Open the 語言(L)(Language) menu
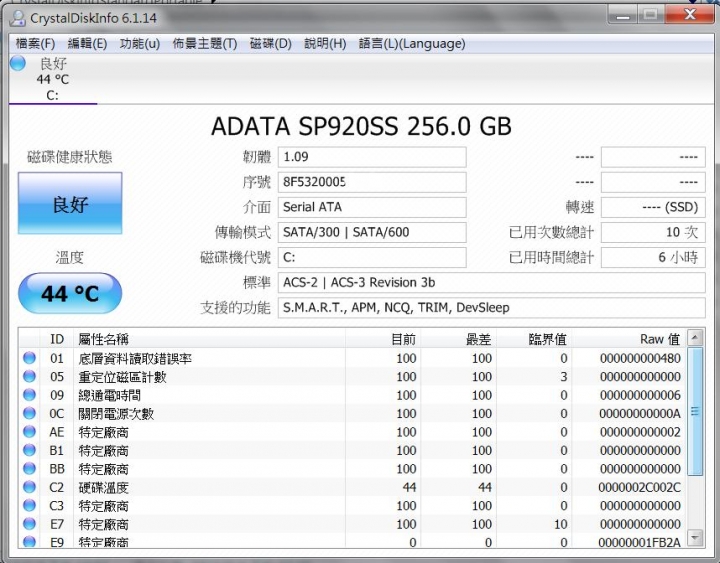720x563 pixels. (412, 44)
